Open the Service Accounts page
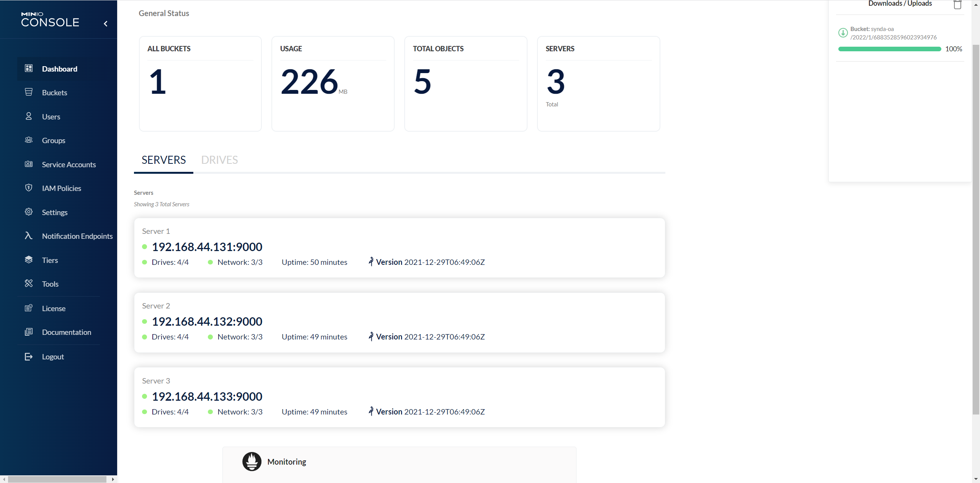 [x=69, y=165]
